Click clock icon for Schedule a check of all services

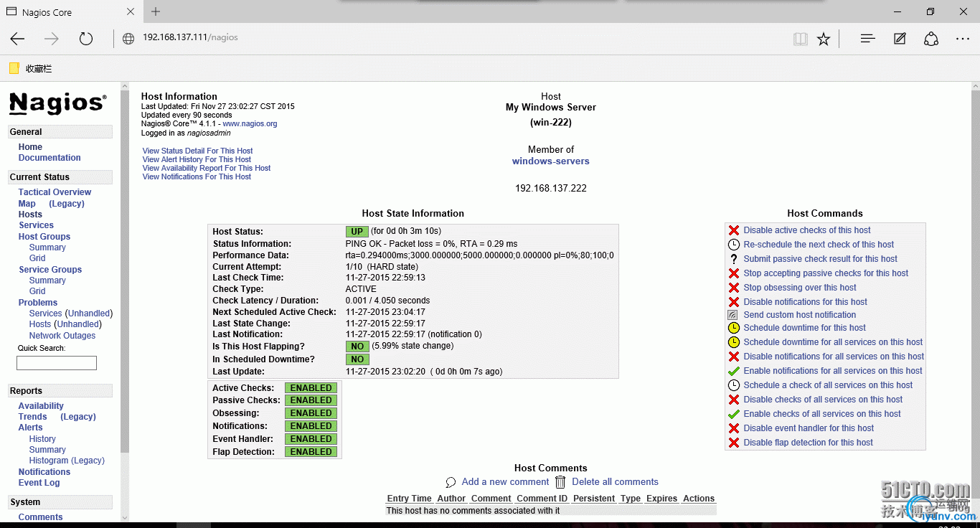[733, 385]
